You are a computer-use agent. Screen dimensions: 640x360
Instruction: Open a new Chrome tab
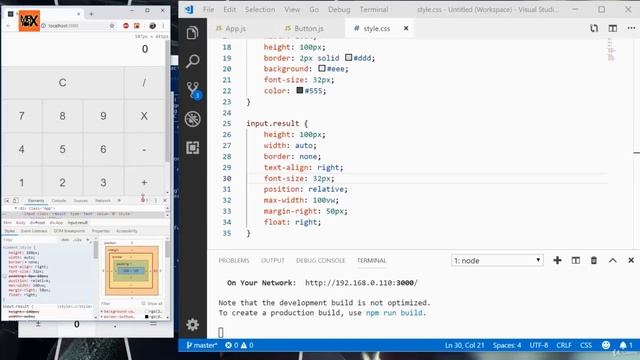pyautogui.click(x=91, y=14)
